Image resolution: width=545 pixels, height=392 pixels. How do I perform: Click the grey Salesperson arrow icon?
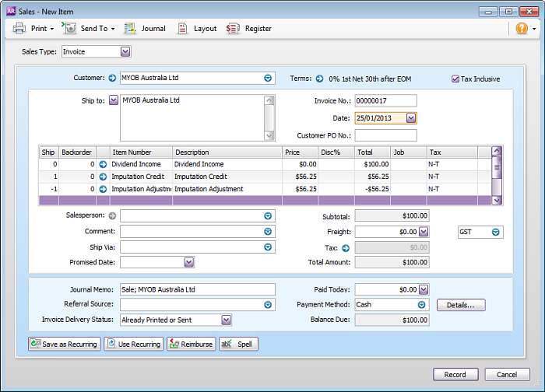(112, 215)
